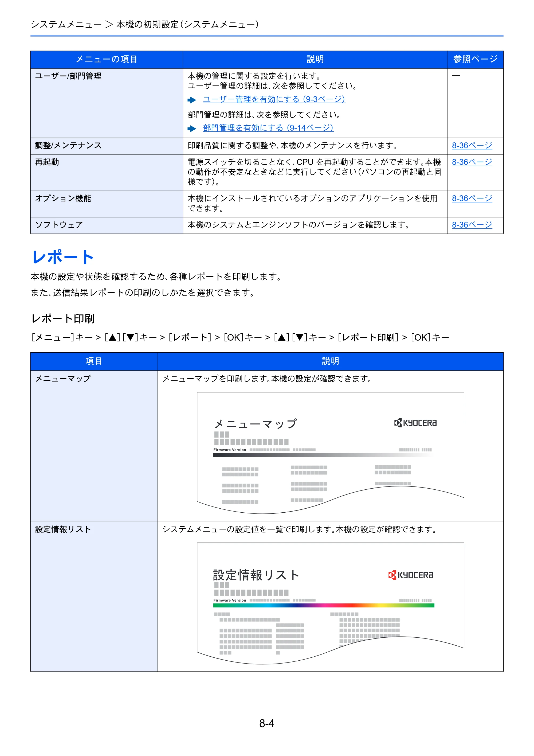The height and width of the screenshot is (756, 534).
Task: Click the レポート印刷 subsection heading
Action: 63,318
